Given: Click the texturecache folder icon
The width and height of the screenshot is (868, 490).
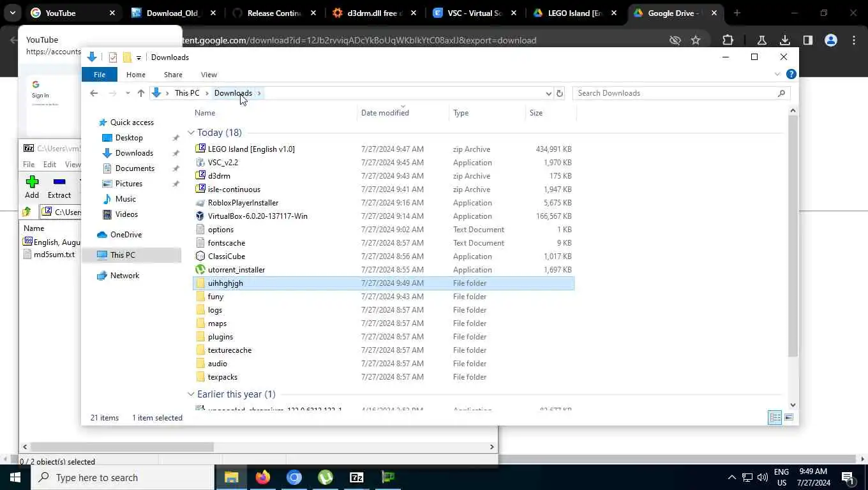Looking at the screenshot, I should tap(200, 350).
